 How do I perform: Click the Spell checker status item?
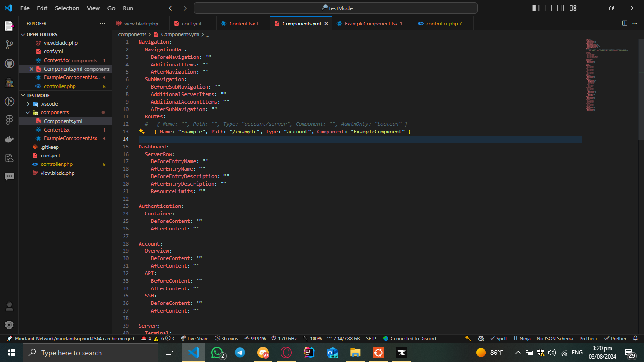[498, 338]
